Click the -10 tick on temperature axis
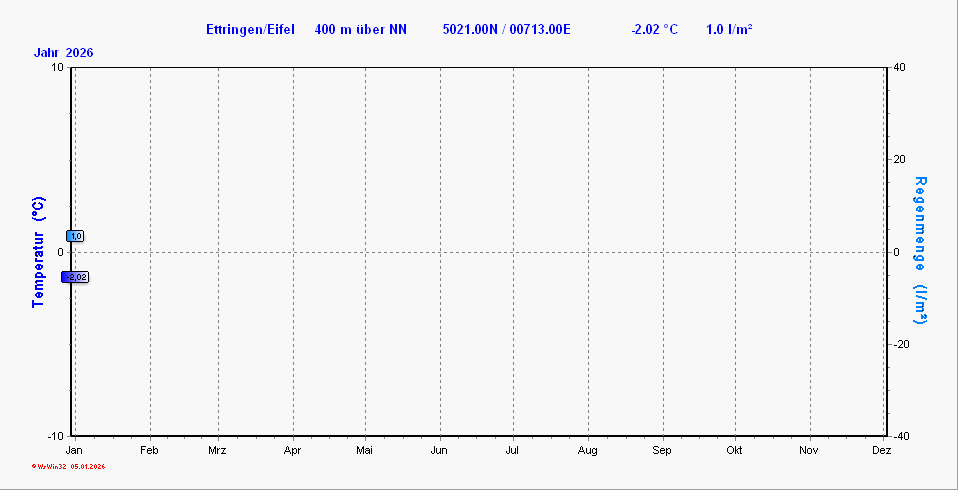958x490 pixels. 56,436
